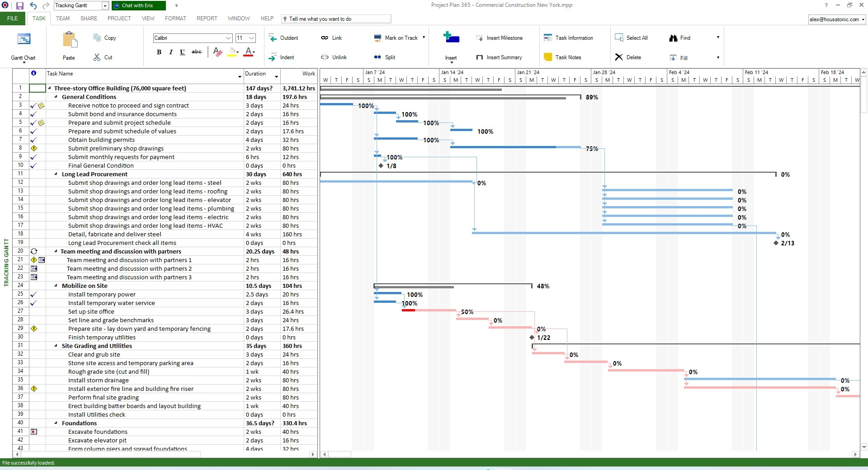Select the Outdent tool
868x470 pixels.
[284, 38]
